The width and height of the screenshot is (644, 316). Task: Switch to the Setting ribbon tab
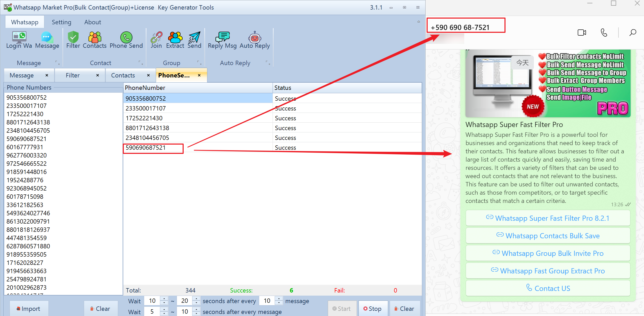coord(61,22)
